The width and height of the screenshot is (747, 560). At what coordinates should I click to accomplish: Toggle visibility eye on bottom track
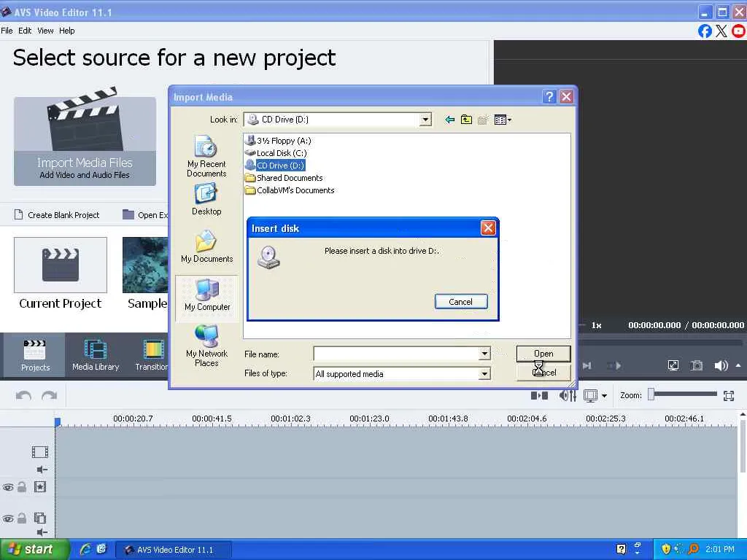click(8, 518)
